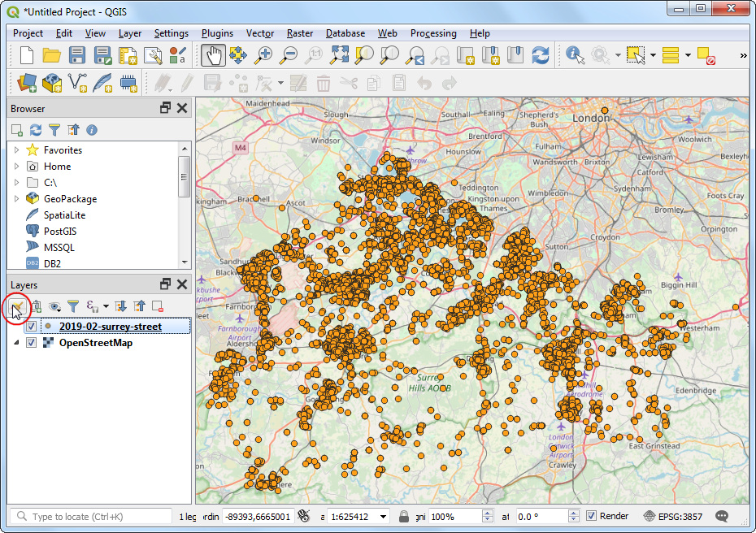Click Remove Layer icon in Layers panel
Image resolution: width=756 pixels, height=533 pixels.
(x=158, y=306)
